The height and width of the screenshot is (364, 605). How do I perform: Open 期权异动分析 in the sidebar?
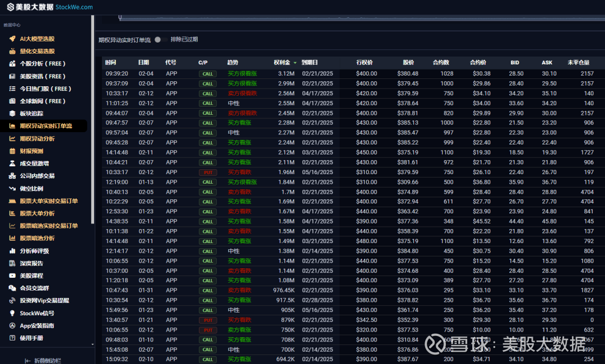pos(37,138)
